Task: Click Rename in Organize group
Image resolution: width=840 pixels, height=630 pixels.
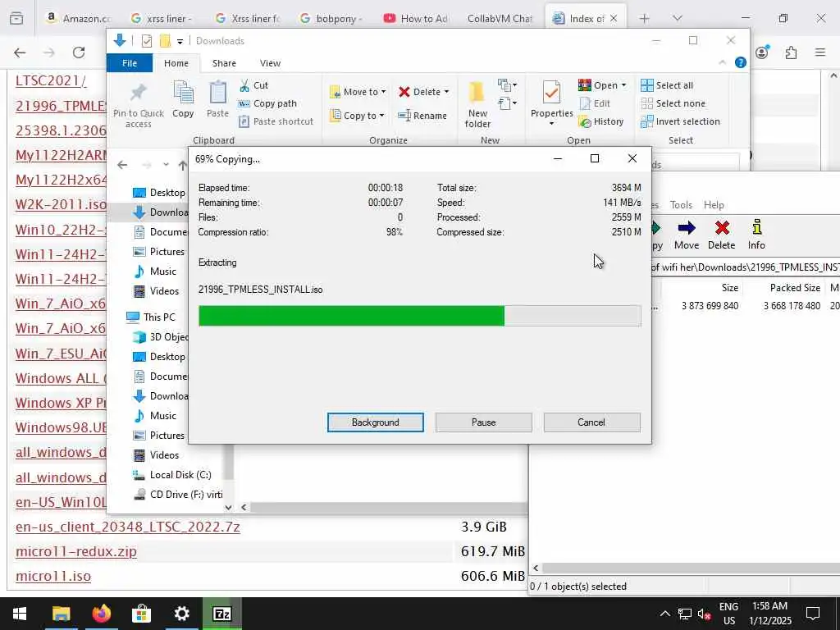Action: pos(422,115)
